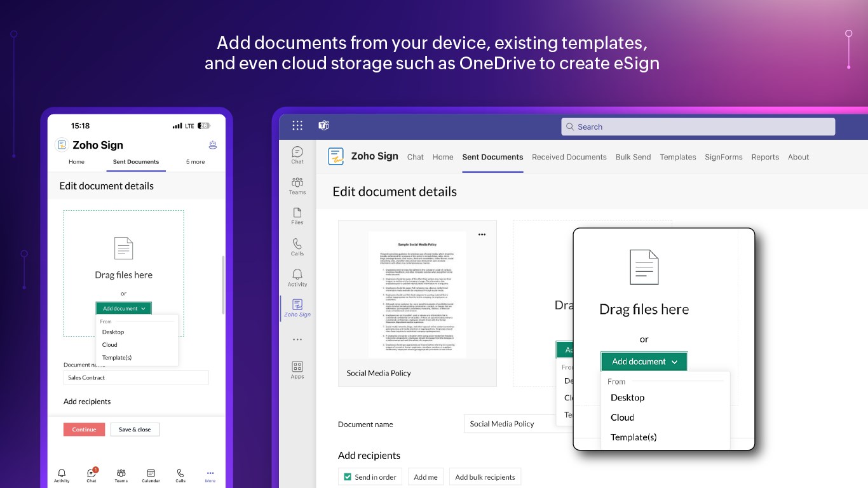Screen dimensions: 868x488
Task: Tap Sent Documents tab on phone
Action: click(136, 162)
